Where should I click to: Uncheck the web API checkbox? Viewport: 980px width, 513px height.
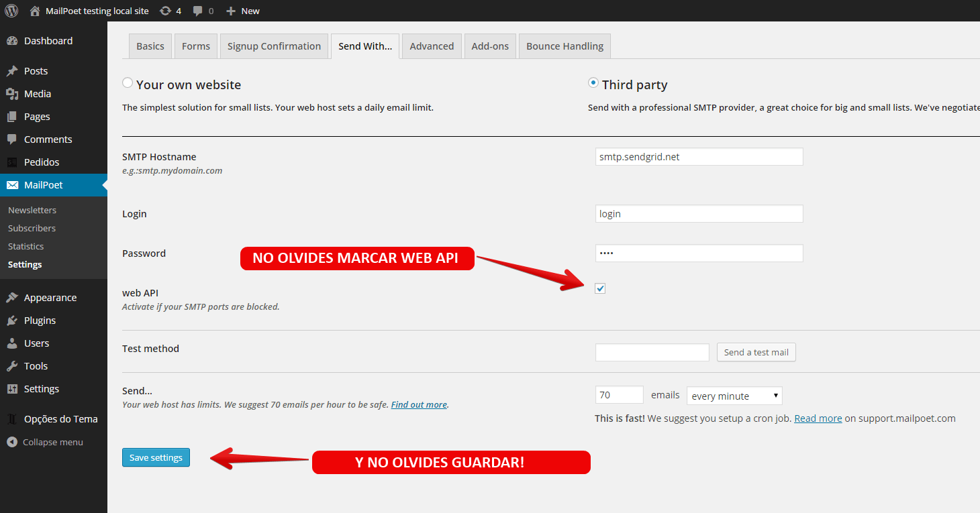pos(600,288)
